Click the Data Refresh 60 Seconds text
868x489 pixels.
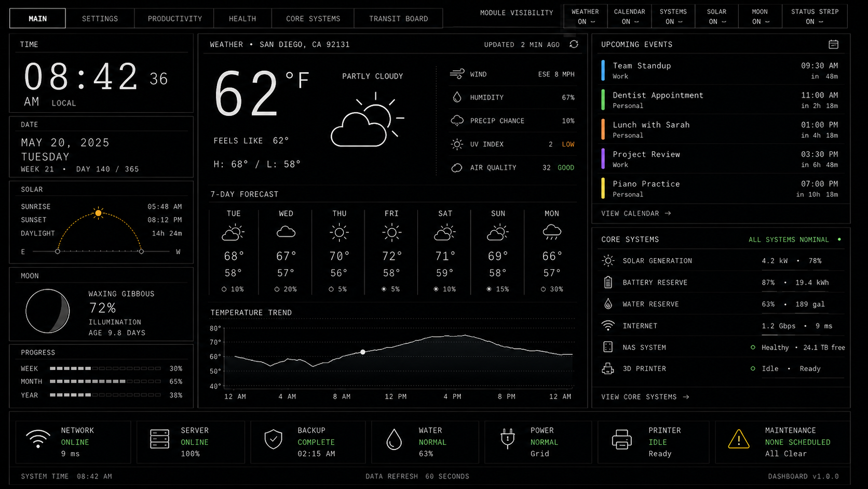(x=417, y=476)
